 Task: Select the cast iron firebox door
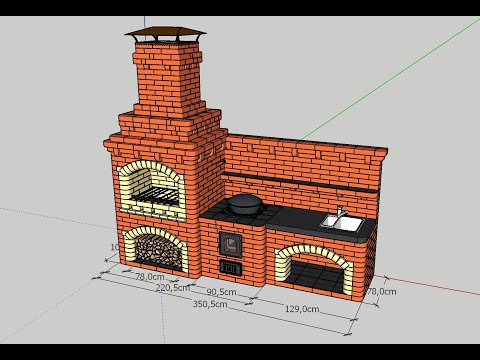pyautogui.click(x=230, y=245)
